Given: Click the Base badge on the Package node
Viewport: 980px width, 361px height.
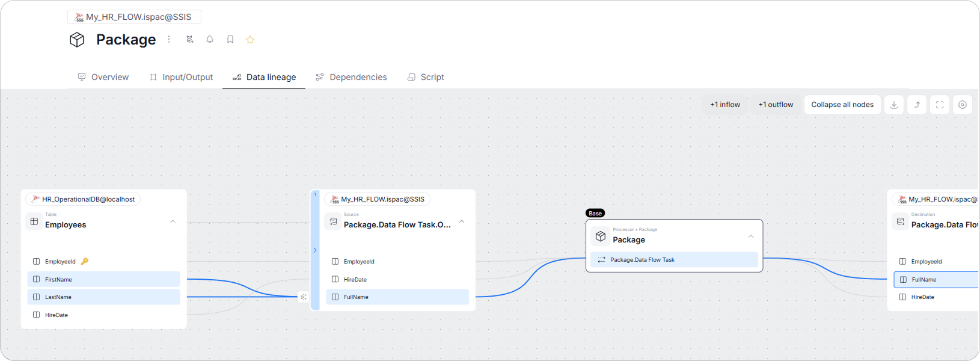Looking at the screenshot, I should [x=595, y=214].
